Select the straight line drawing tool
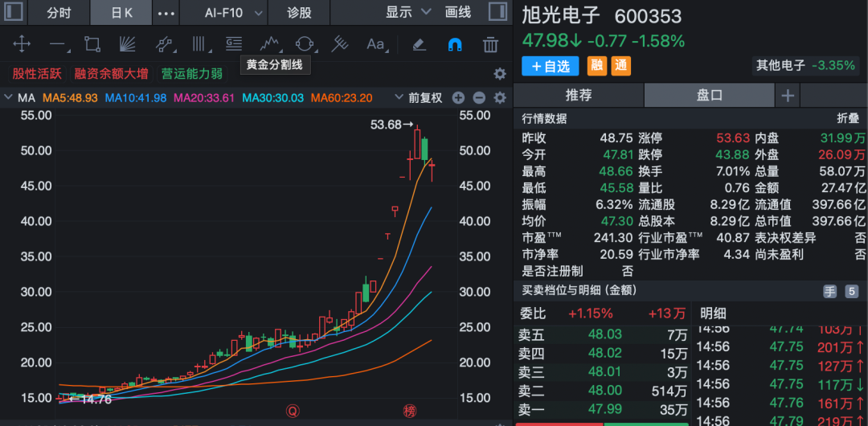Image resolution: width=868 pixels, height=426 pixels. coord(58,43)
